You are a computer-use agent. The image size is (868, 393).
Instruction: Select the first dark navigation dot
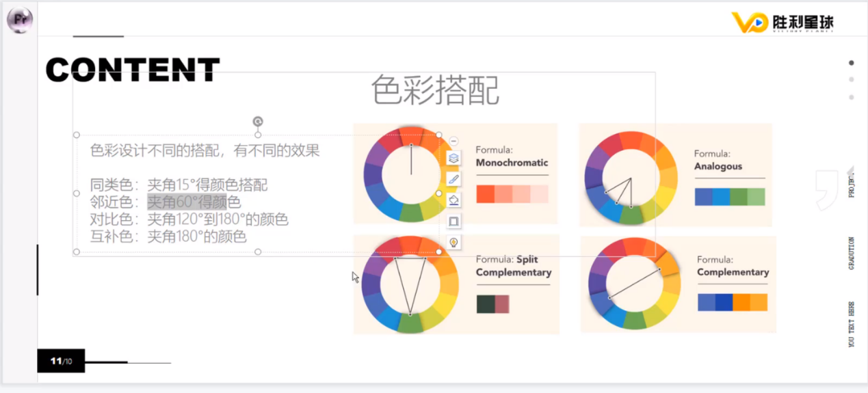click(852, 63)
